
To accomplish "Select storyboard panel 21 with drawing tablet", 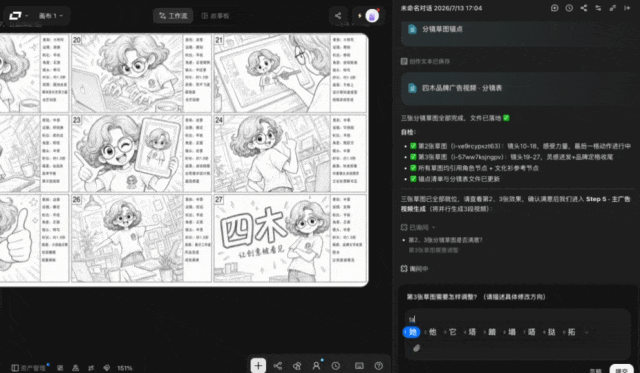I will coord(271,73).
